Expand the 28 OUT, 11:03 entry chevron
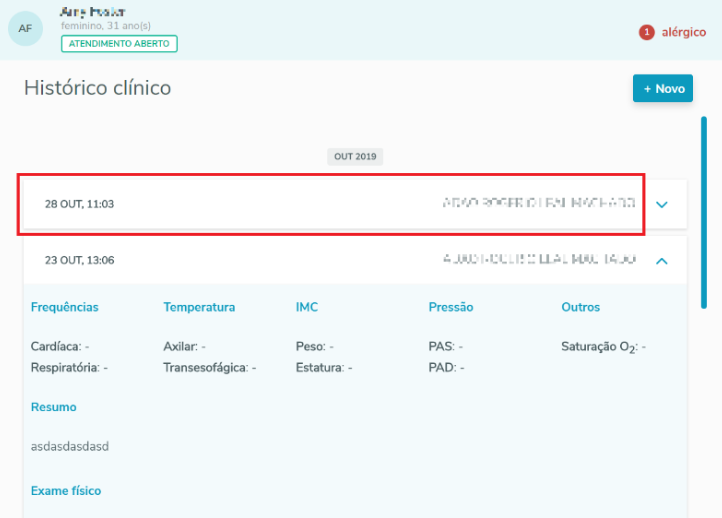The image size is (722, 518). (x=662, y=204)
